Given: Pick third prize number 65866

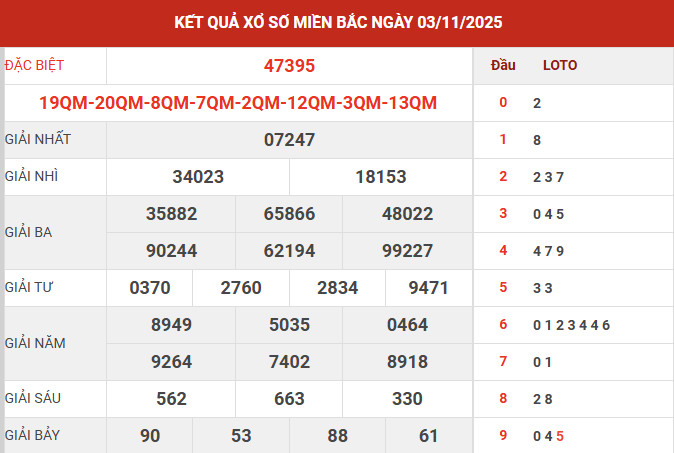Looking at the screenshot, I should (x=289, y=214).
